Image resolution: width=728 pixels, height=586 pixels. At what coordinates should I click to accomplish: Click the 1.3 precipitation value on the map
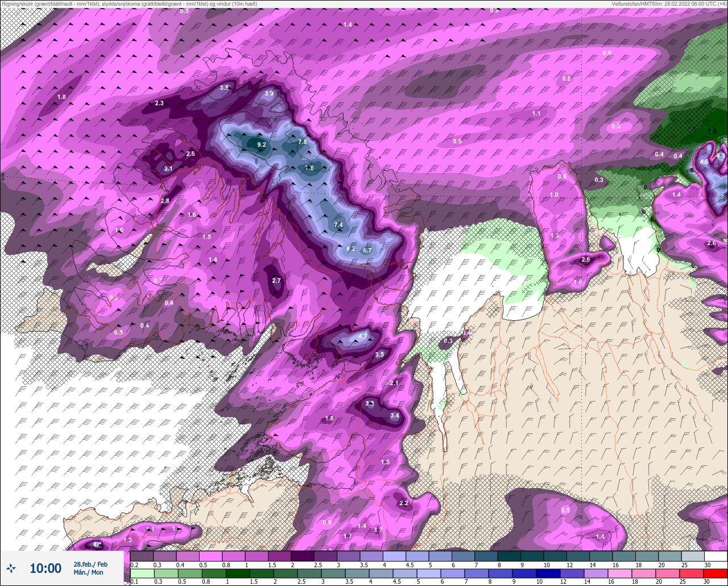(555, 236)
